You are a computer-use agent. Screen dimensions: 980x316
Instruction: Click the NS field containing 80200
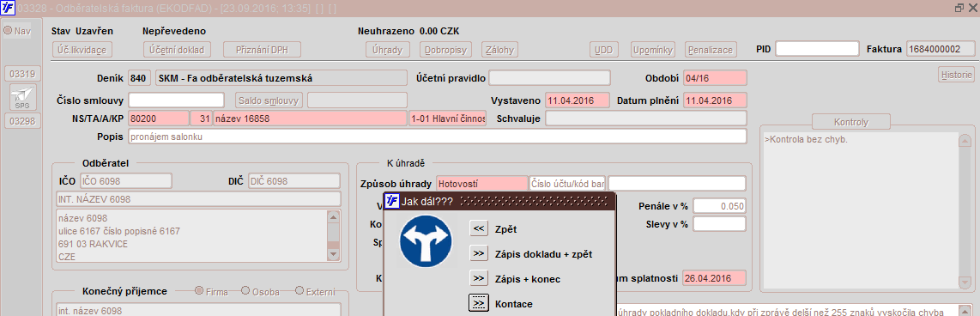159,118
